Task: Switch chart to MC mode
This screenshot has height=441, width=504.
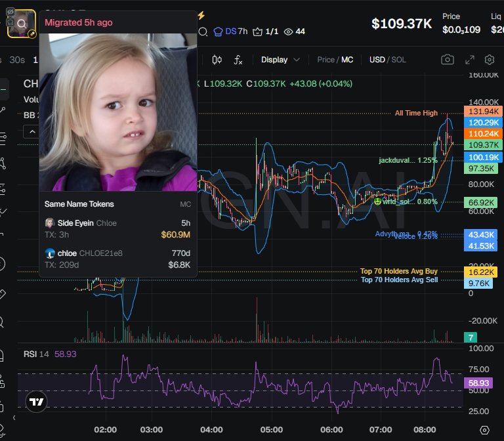Action: tap(347, 60)
